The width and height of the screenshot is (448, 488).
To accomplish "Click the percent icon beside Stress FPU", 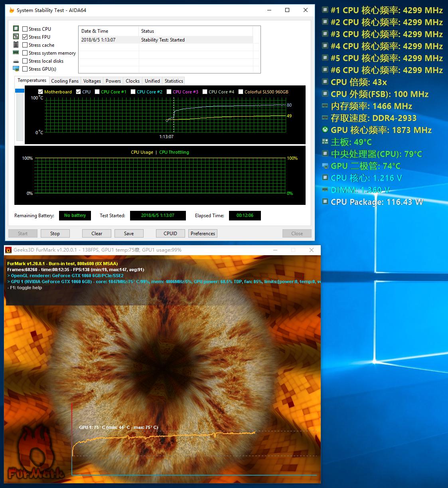I will [16, 36].
